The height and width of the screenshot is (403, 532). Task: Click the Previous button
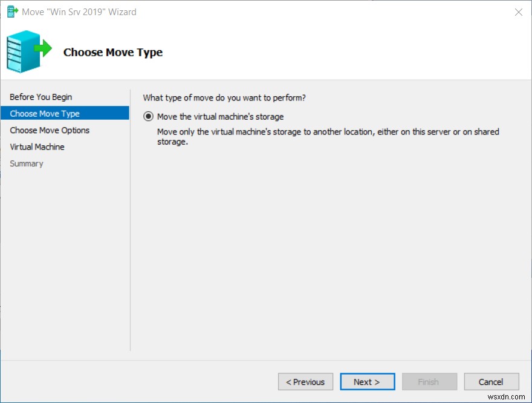(305, 381)
